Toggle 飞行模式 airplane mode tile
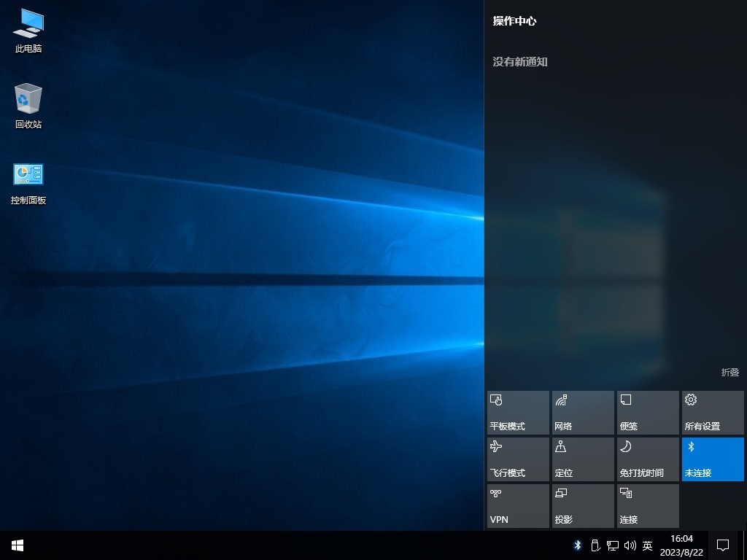Image resolution: width=747 pixels, height=560 pixels. [x=518, y=459]
